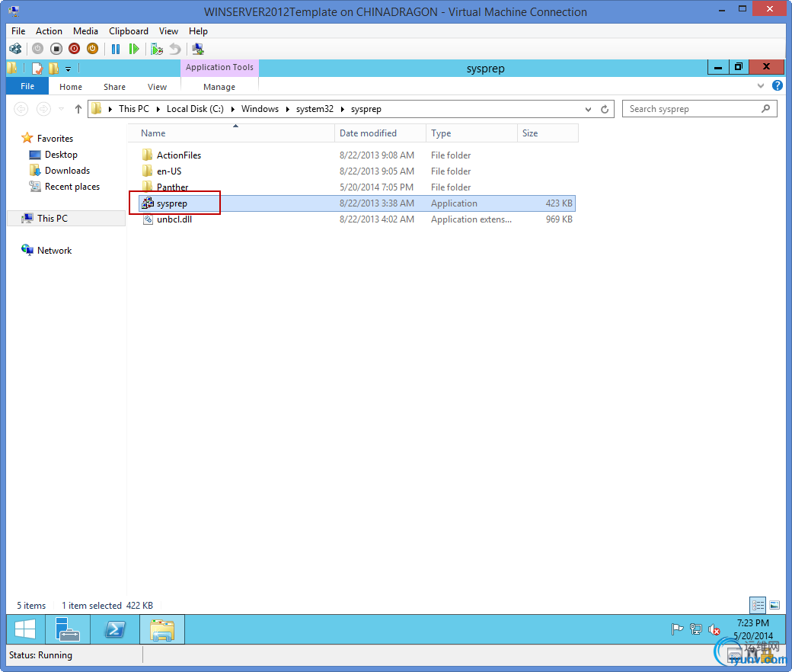Click the Properties quick access icon
Screen dimensions: 792x672
[x=37, y=68]
